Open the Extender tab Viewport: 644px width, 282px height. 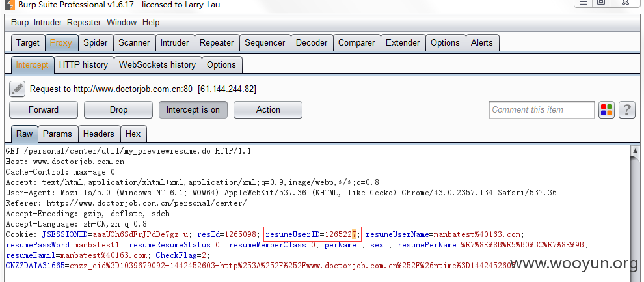click(x=403, y=43)
